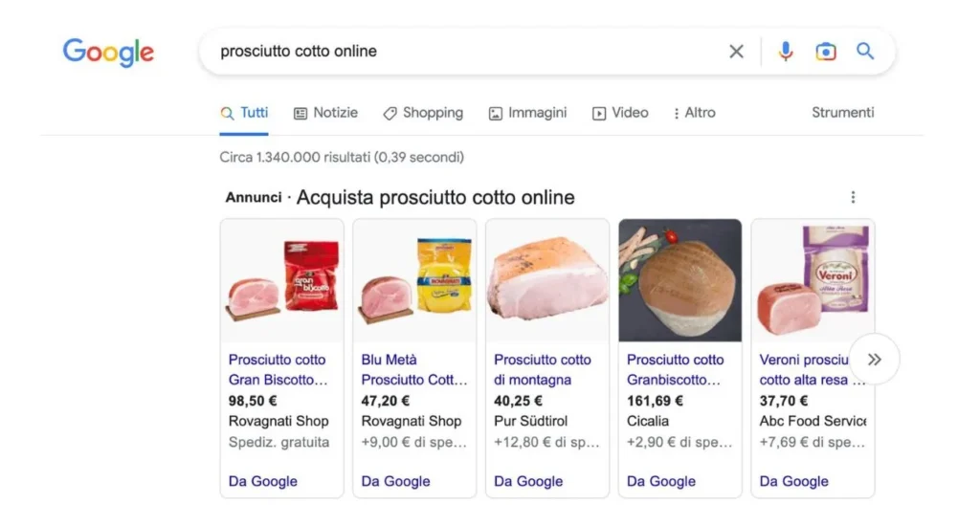The image size is (980, 526).
Task: Switch to the Notizie tab
Action: [x=325, y=113]
